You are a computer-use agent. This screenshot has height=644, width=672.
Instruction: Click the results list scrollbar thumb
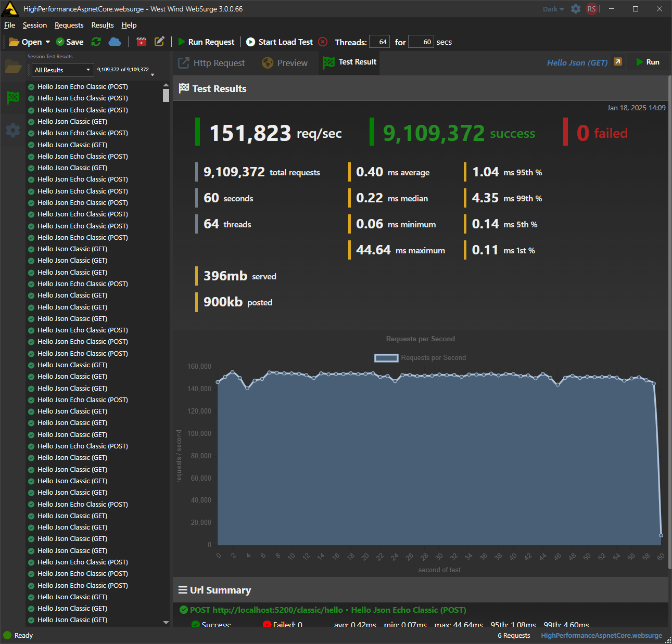click(166, 95)
